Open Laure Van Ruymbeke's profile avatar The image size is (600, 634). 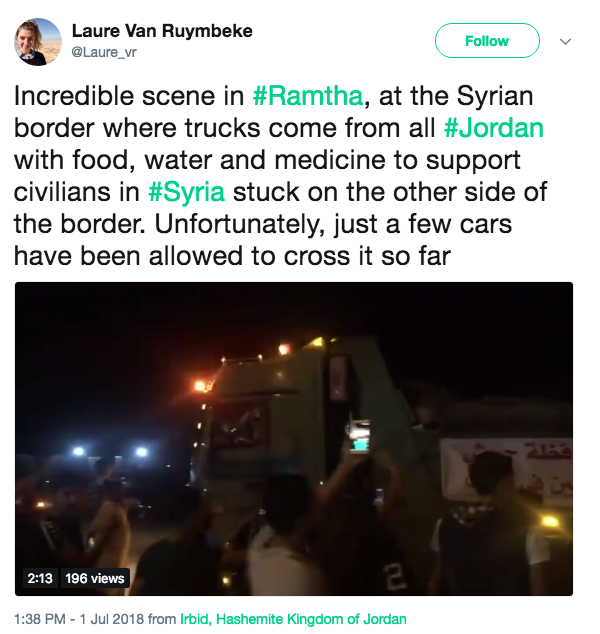[38, 42]
